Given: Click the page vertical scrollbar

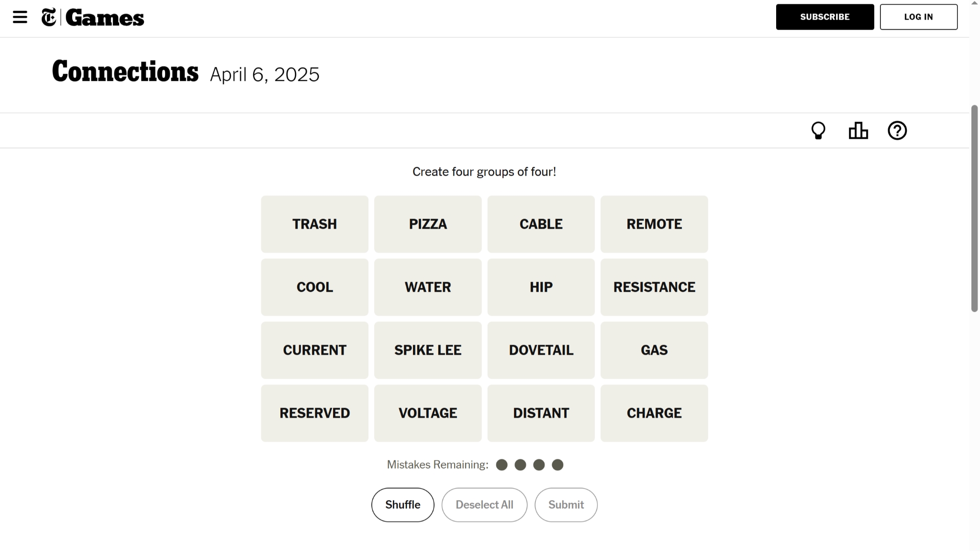Looking at the screenshot, I should pos(974,209).
